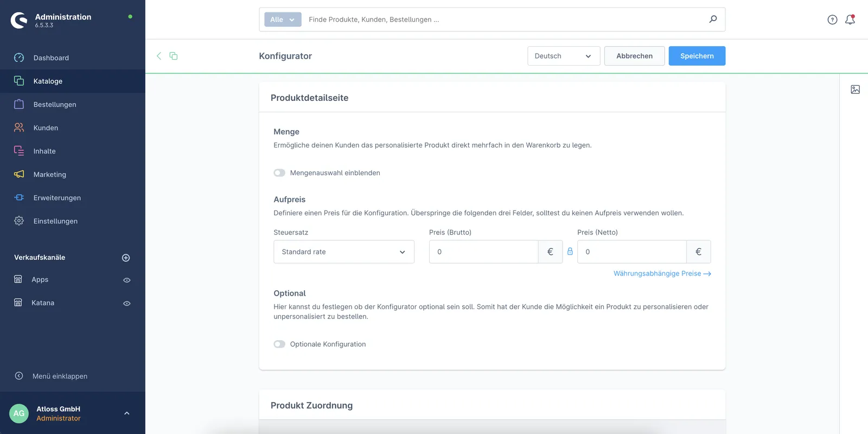Click the Apps storefront icon
This screenshot has height=434, width=868.
(x=18, y=279)
